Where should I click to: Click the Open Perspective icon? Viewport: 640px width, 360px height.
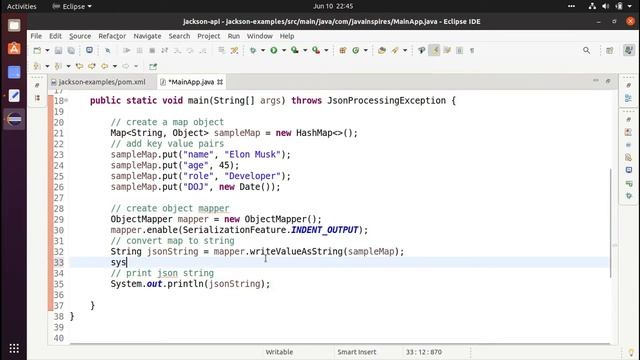click(610, 50)
